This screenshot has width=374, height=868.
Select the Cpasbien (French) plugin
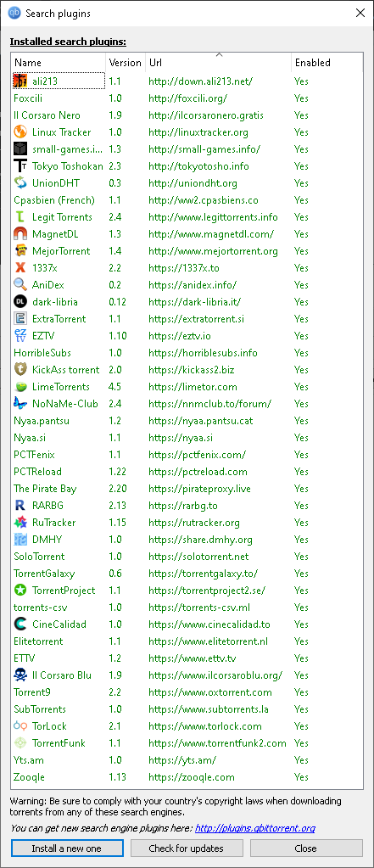click(x=54, y=200)
